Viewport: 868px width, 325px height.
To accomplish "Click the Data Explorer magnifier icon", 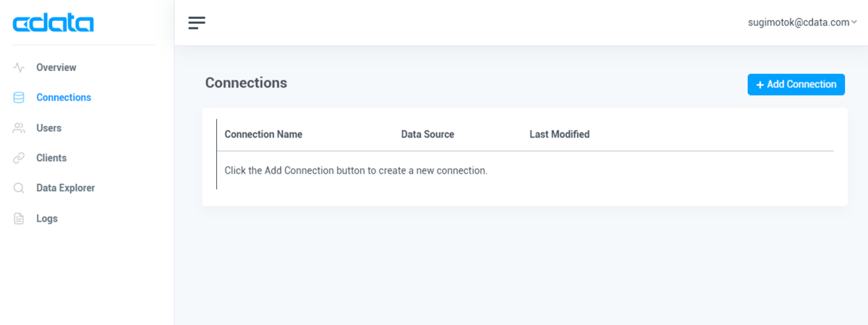I will (19, 188).
